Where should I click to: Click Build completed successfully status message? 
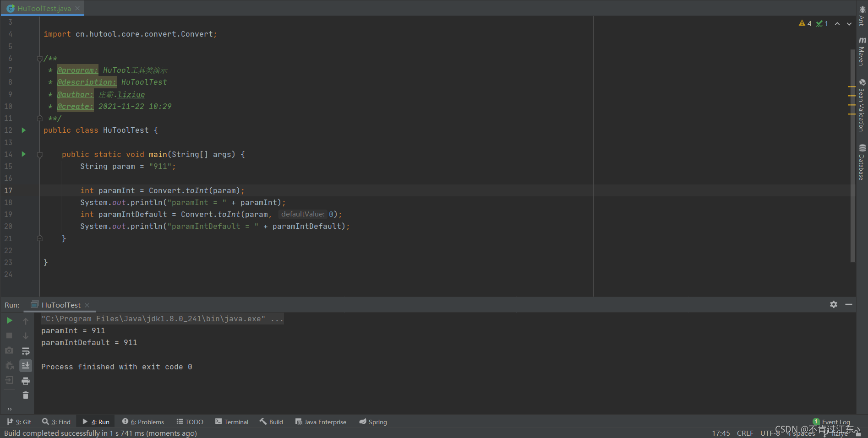click(x=100, y=433)
